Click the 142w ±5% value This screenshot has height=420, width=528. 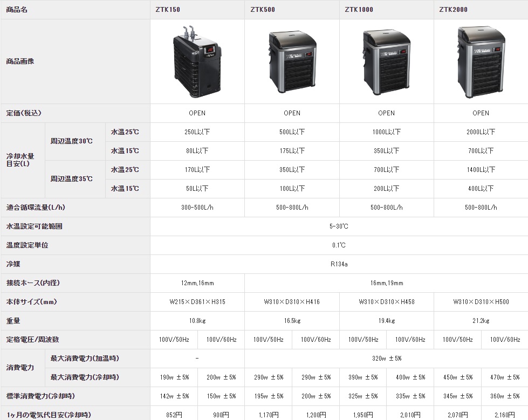174,396
